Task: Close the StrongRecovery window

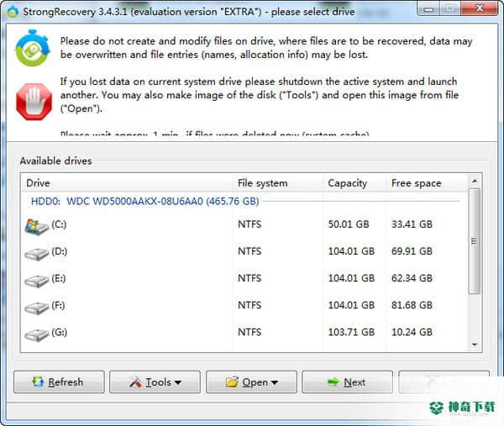Action: click(480, 8)
